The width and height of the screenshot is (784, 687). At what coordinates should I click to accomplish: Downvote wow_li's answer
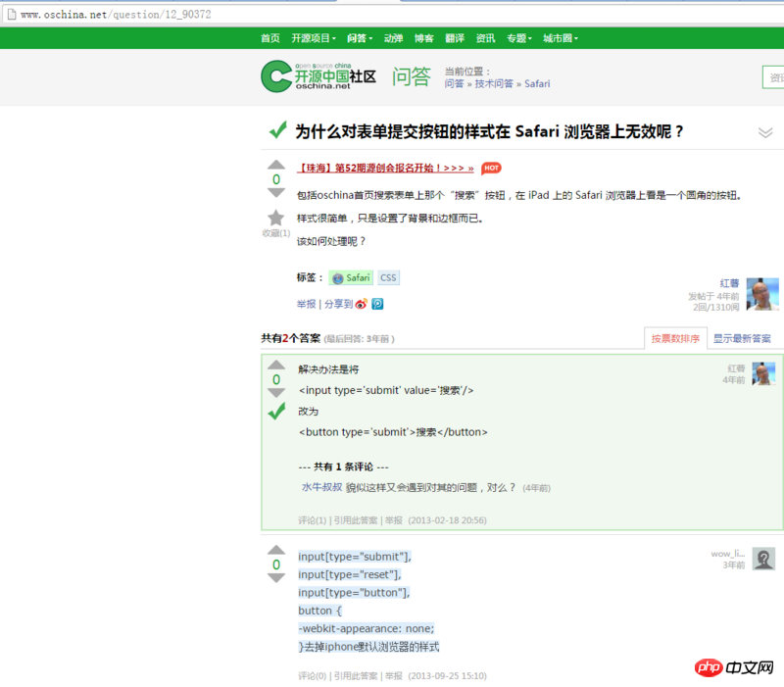[x=276, y=577]
